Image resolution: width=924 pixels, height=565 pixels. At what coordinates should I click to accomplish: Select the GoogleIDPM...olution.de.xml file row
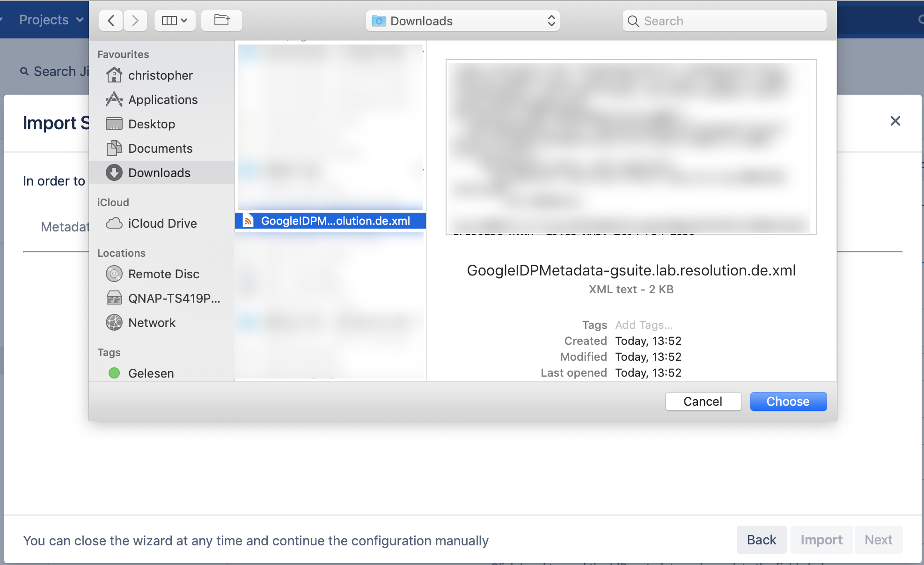[x=330, y=221]
